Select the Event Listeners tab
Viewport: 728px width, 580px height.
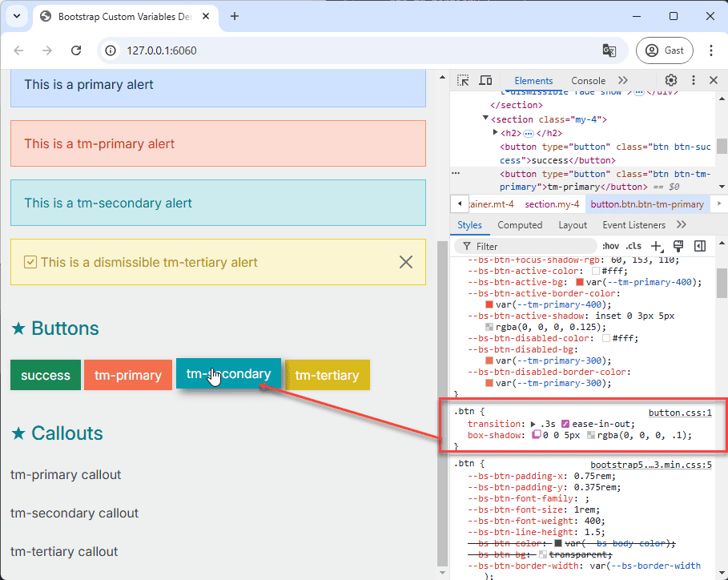[633, 225]
